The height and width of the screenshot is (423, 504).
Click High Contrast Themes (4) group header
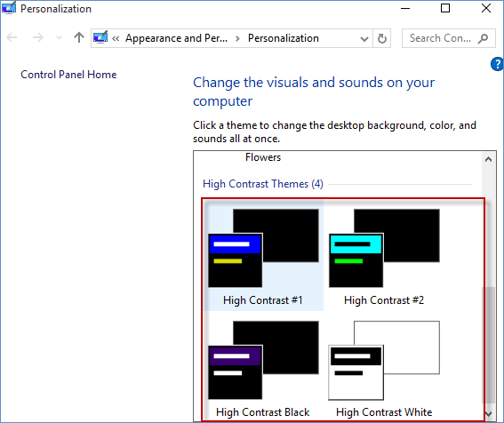[x=262, y=184]
